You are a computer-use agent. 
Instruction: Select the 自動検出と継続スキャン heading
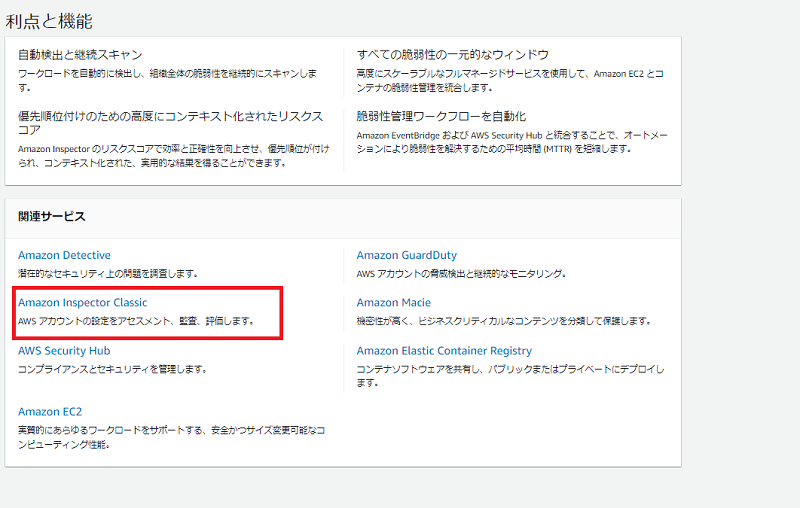(80, 55)
